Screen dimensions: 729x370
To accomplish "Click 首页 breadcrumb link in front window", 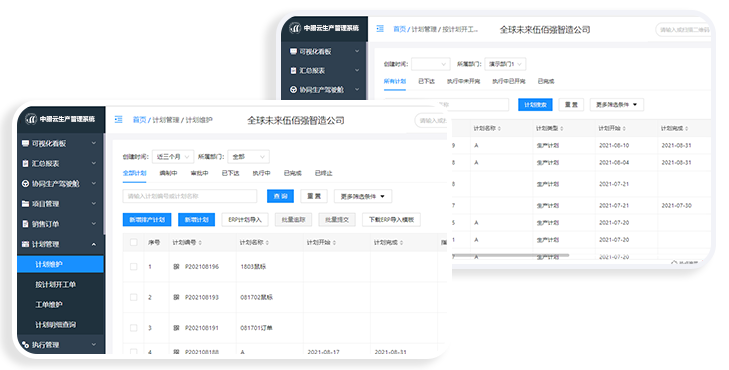I will 139,120.
